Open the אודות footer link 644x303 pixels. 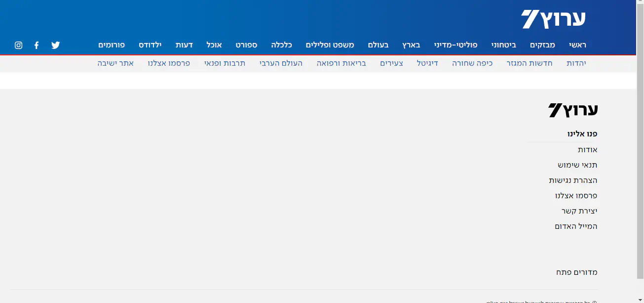[x=587, y=150]
